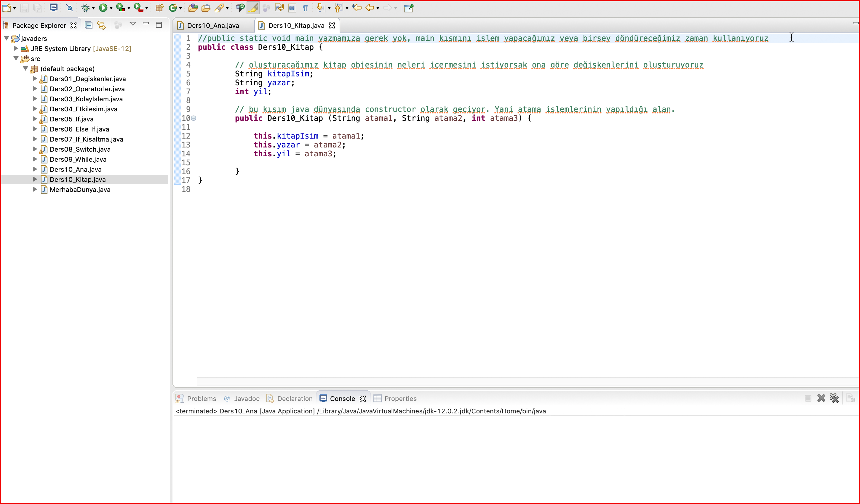Toggle Link with Editor in Package Explorer
Screen dimensions: 860x504
point(101,25)
